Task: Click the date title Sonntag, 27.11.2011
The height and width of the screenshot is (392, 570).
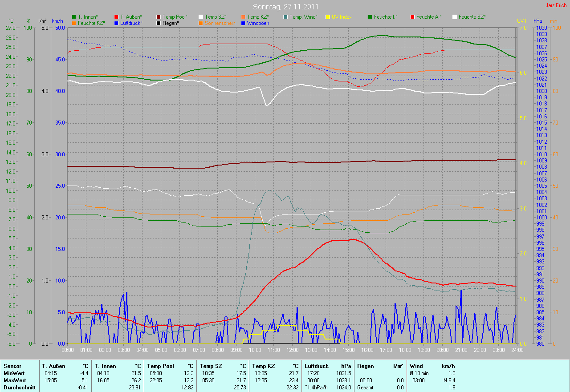Action: click(285, 7)
